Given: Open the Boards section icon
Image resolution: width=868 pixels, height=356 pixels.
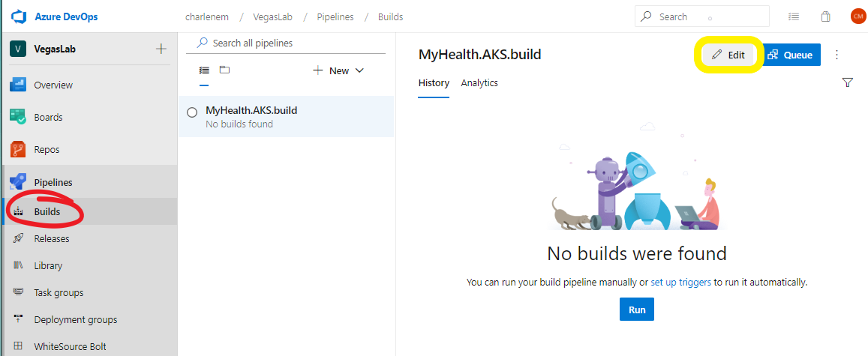Looking at the screenshot, I should tap(18, 117).
